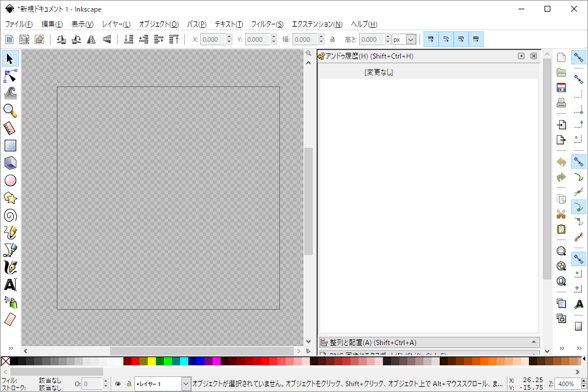
Task: Click the no-color X swatch
Action: tap(5, 361)
